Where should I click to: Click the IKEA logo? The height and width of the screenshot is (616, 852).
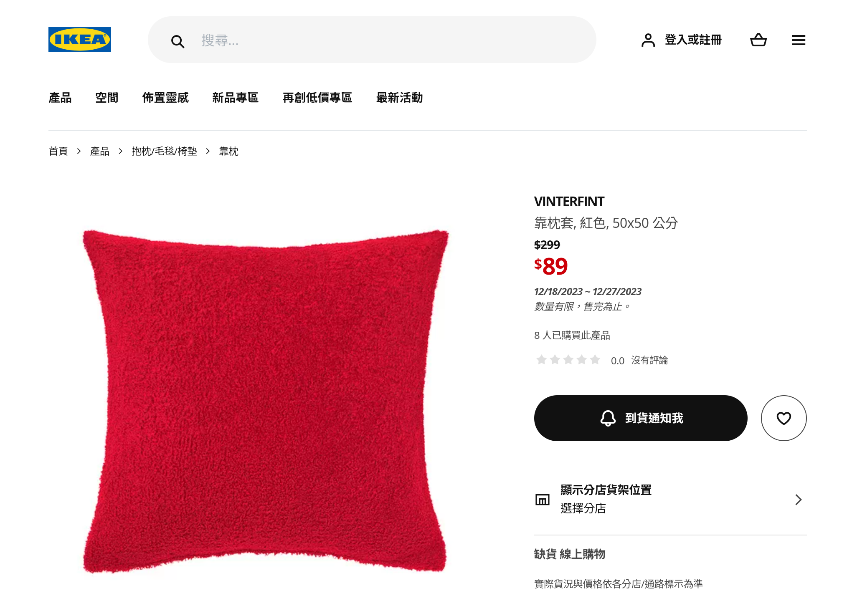(80, 40)
